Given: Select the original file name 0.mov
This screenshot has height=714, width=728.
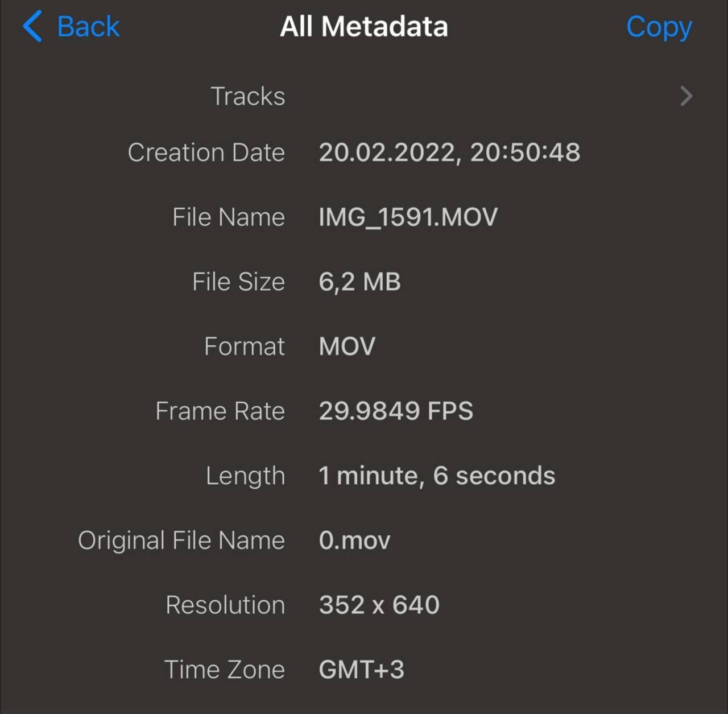Looking at the screenshot, I should [354, 540].
